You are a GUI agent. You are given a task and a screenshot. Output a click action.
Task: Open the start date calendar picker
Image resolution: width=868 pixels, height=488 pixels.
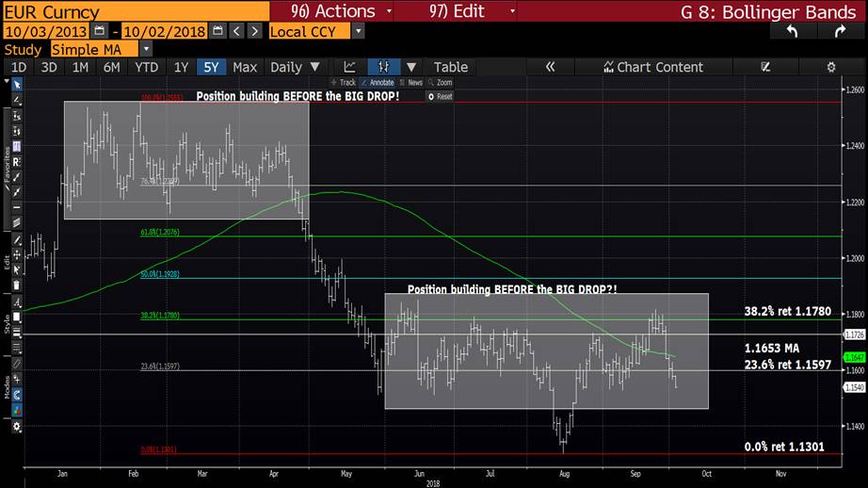tap(100, 31)
